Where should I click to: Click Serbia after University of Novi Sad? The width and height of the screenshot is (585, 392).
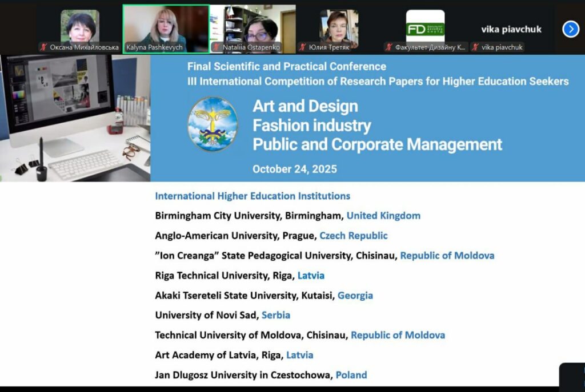point(275,315)
